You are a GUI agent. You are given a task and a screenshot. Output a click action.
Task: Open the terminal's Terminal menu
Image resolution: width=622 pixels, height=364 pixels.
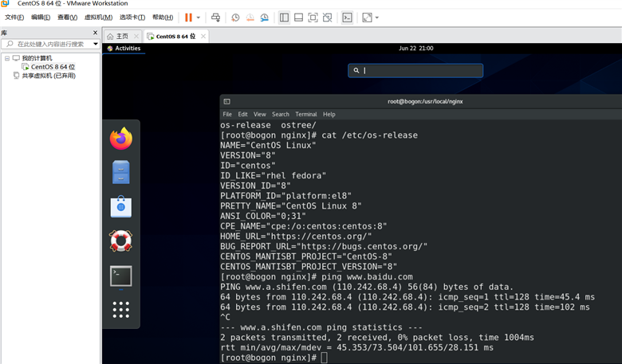[x=306, y=114]
